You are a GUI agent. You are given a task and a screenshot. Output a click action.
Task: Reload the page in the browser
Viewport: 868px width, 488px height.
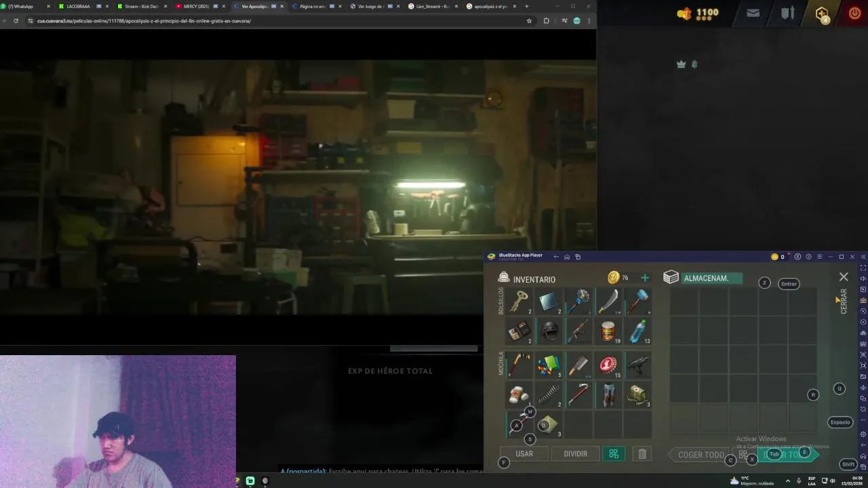16,21
